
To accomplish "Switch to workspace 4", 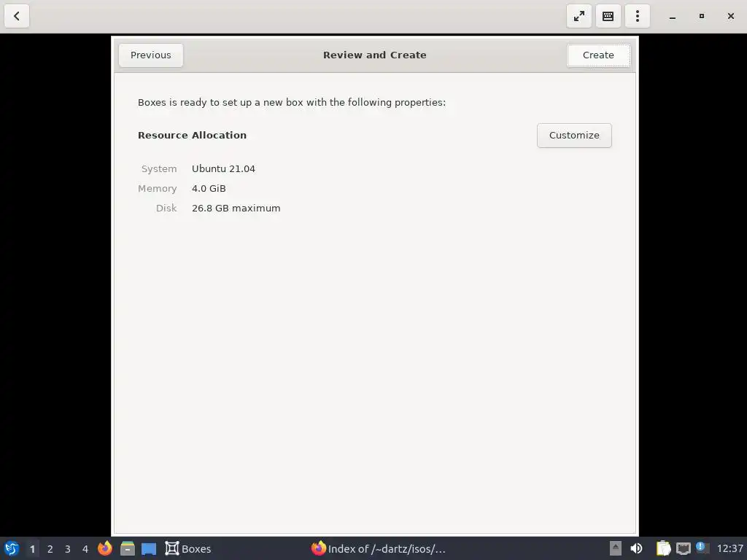I will click(x=85, y=549).
